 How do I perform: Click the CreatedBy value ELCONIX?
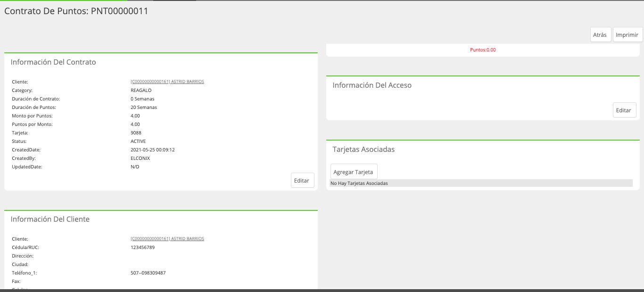point(140,158)
